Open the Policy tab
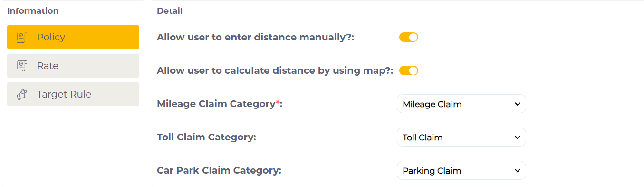The image size is (644, 187). point(73,37)
